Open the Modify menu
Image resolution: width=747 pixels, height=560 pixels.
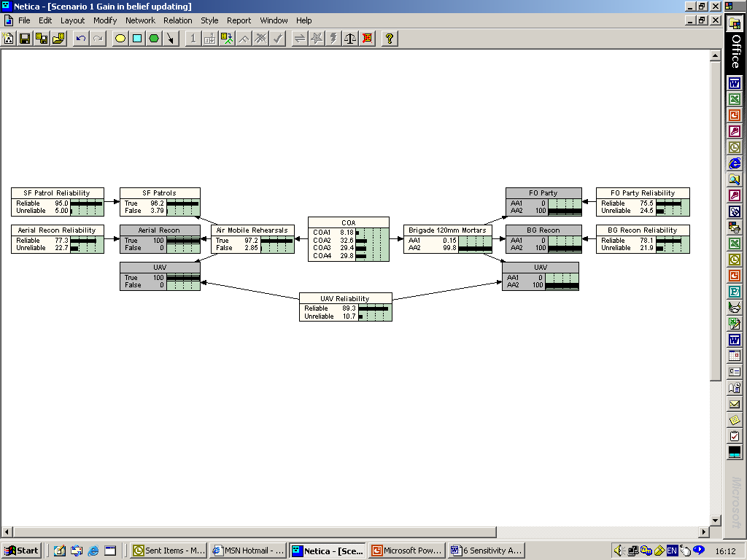click(105, 20)
